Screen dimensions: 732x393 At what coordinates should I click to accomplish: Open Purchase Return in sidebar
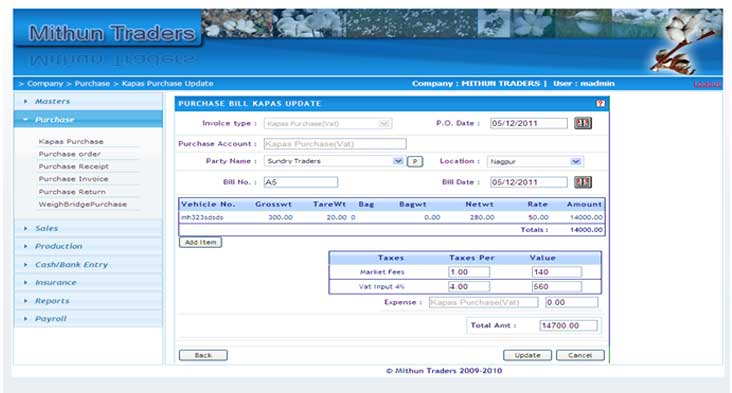(x=72, y=192)
